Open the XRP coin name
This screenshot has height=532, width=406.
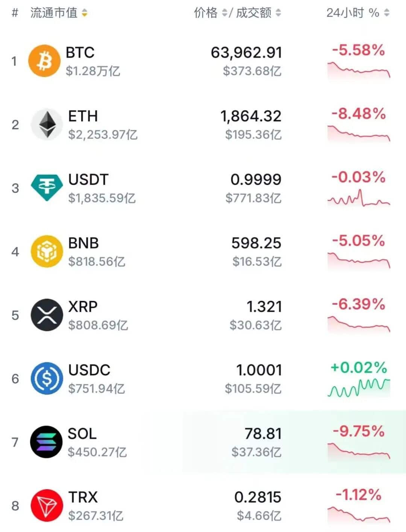pos(83,307)
